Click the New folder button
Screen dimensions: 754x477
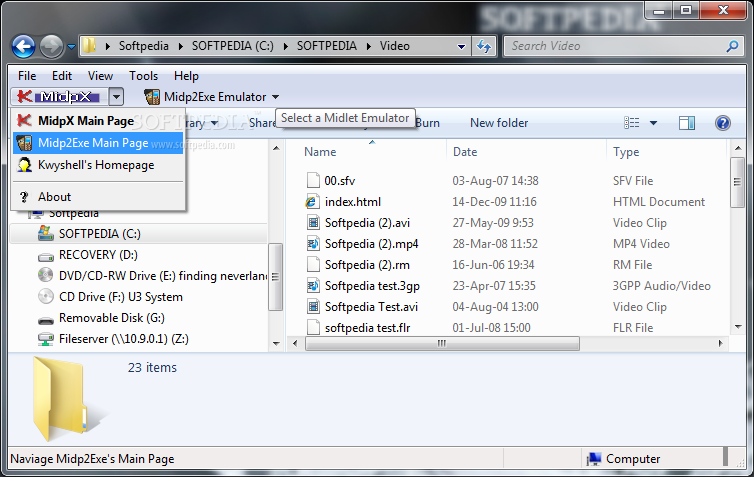pos(499,123)
